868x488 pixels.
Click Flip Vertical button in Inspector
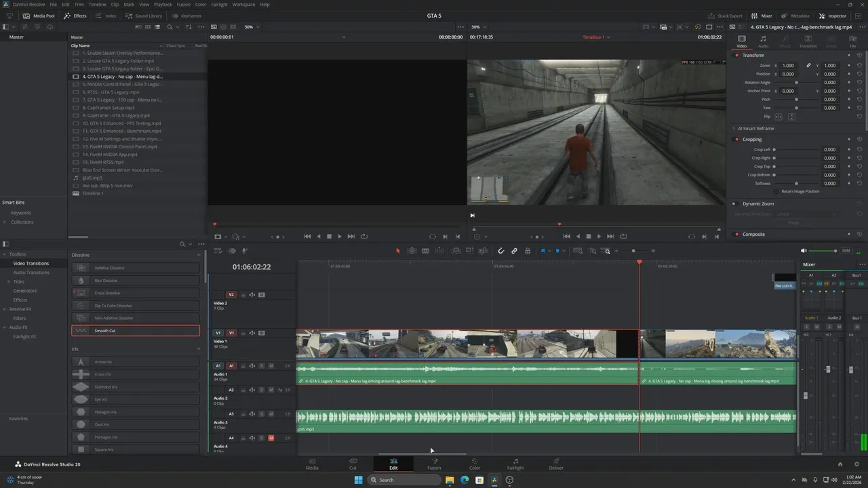click(x=791, y=117)
